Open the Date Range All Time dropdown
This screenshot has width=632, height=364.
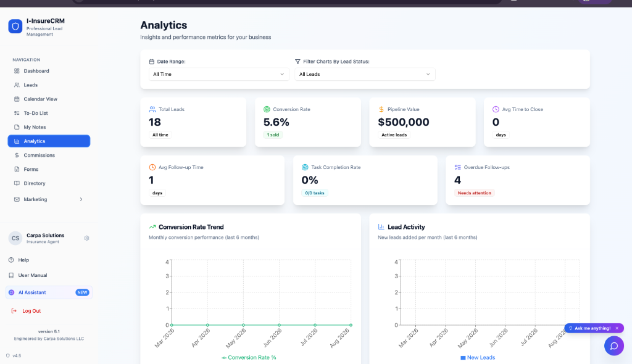point(219,74)
